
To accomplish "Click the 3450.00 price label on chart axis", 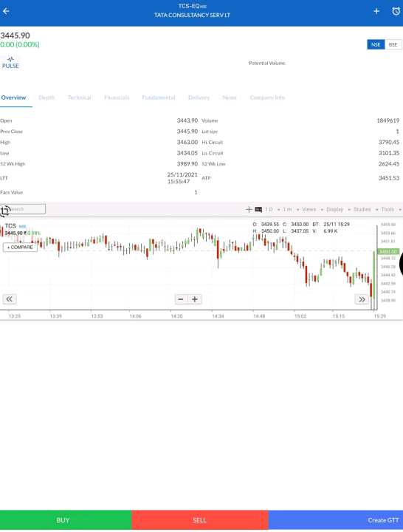I will 388,251.
